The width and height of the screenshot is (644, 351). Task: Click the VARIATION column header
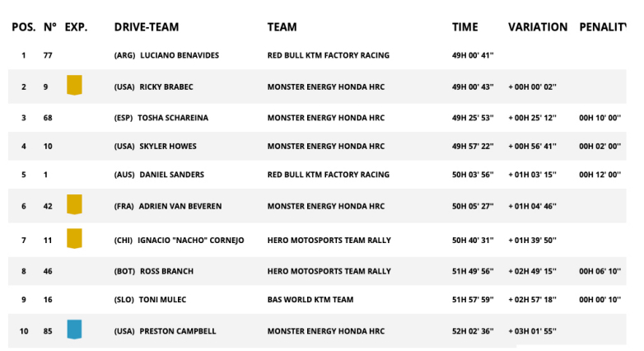coord(537,27)
